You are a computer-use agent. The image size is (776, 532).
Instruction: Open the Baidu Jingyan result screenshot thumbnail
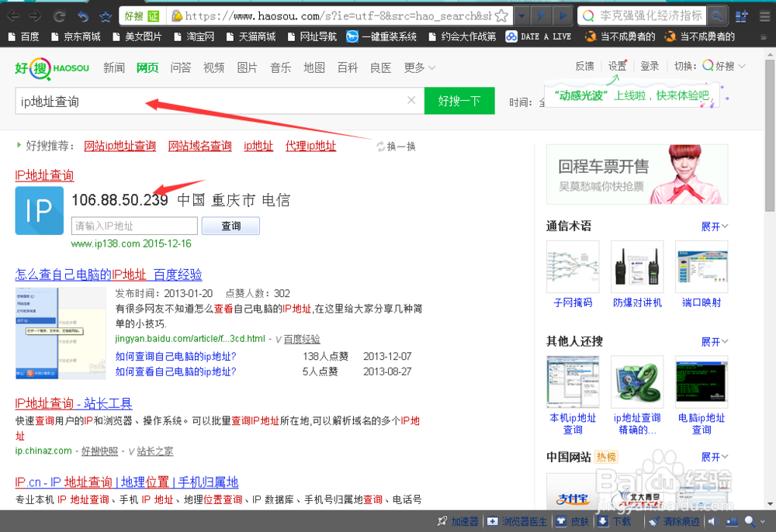(x=61, y=333)
